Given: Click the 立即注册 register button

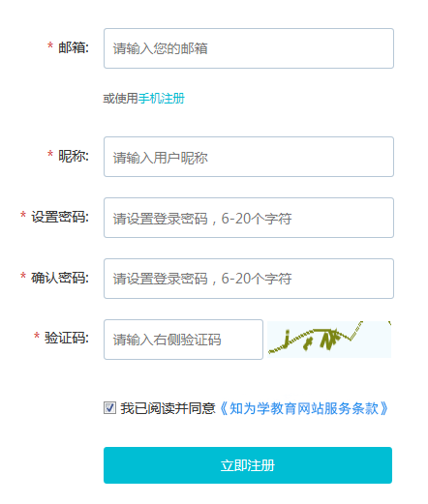Looking at the screenshot, I should pyautogui.click(x=248, y=465).
